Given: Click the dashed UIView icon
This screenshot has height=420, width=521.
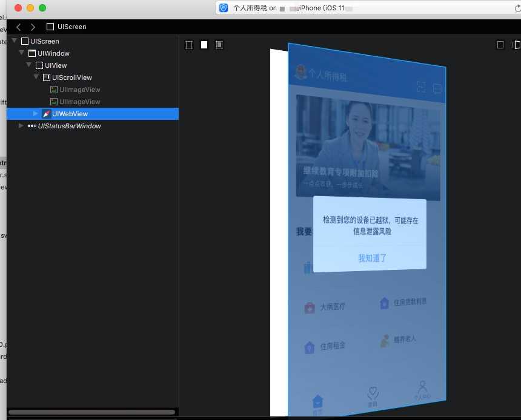Looking at the screenshot, I should point(39,65).
